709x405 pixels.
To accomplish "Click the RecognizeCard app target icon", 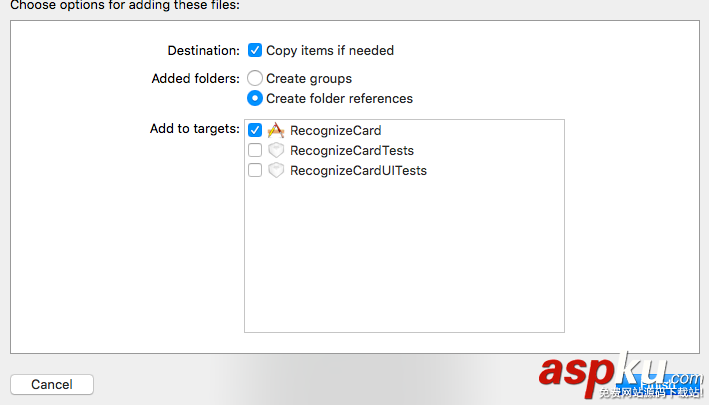I will (277, 130).
